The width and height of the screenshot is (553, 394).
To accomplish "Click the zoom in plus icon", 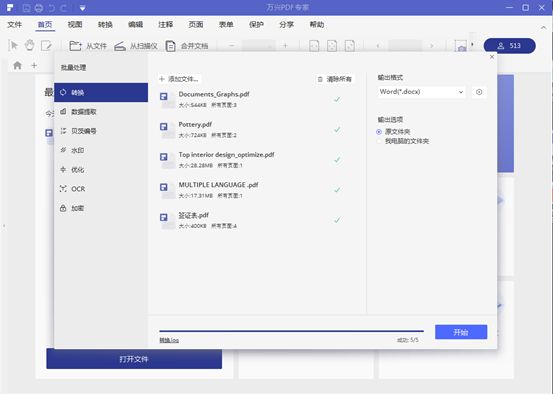I will point(285,46).
